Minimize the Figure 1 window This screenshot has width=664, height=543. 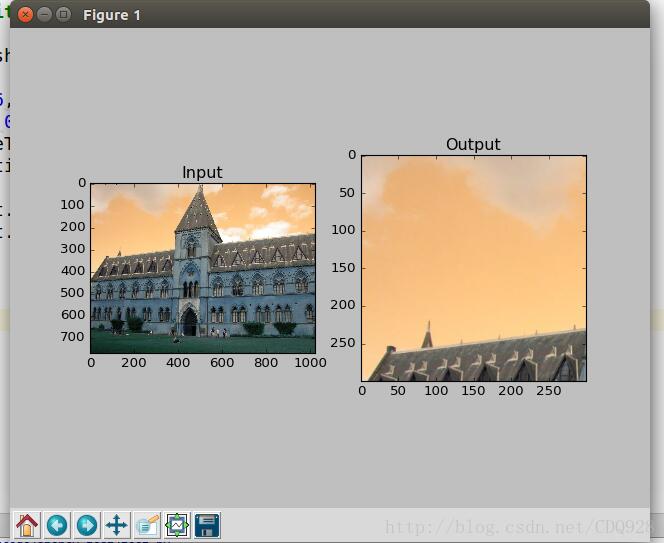pos(44,15)
